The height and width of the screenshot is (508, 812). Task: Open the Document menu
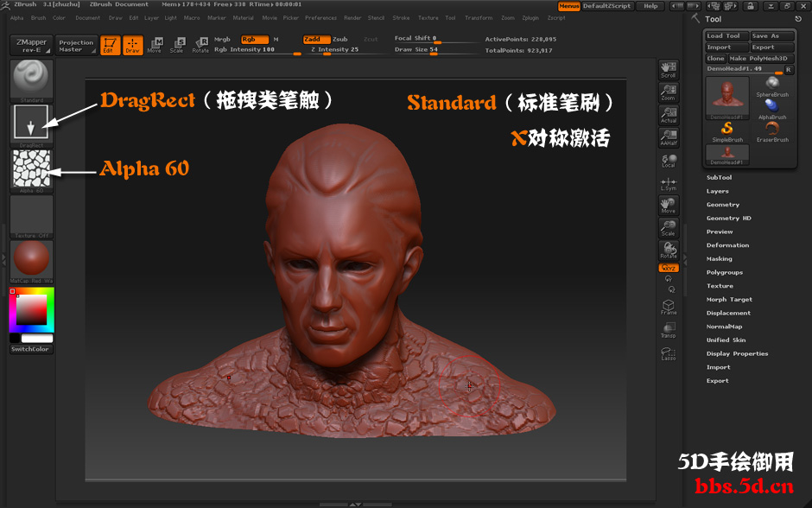tap(87, 17)
